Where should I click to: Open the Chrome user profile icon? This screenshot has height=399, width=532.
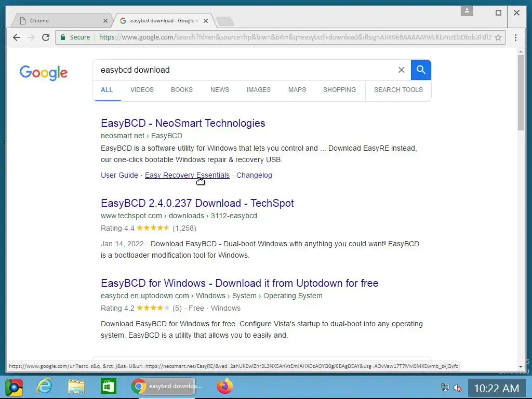(x=467, y=11)
